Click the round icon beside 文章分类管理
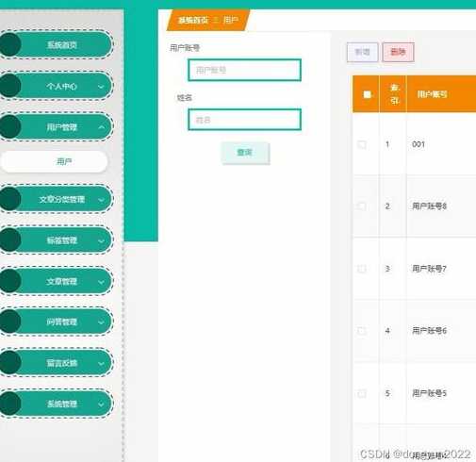The image size is (476, 462). (x=10, y=199)
